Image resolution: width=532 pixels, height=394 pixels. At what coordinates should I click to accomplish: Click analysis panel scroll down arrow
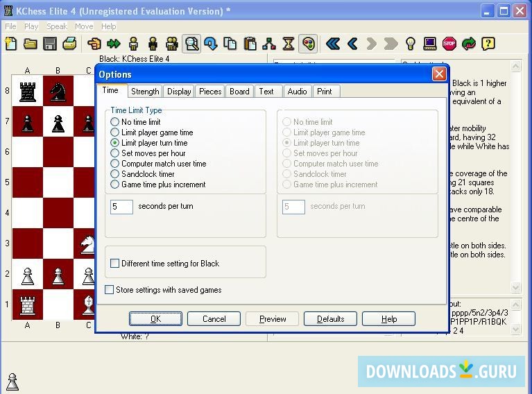(516, 287)
